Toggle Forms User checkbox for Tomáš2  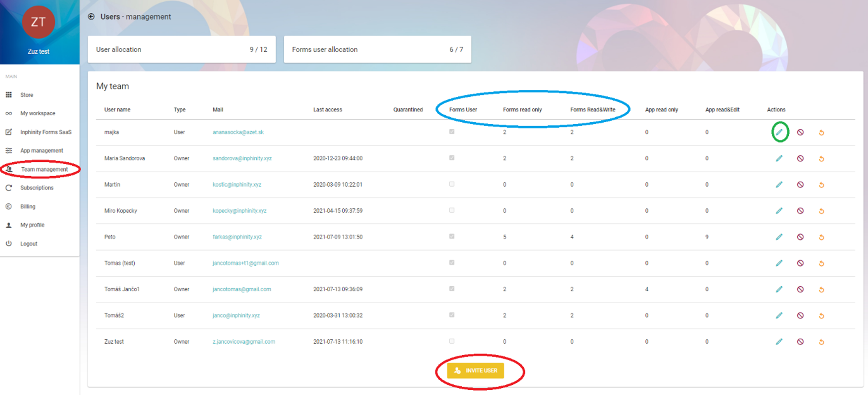(x=452, y=315)
